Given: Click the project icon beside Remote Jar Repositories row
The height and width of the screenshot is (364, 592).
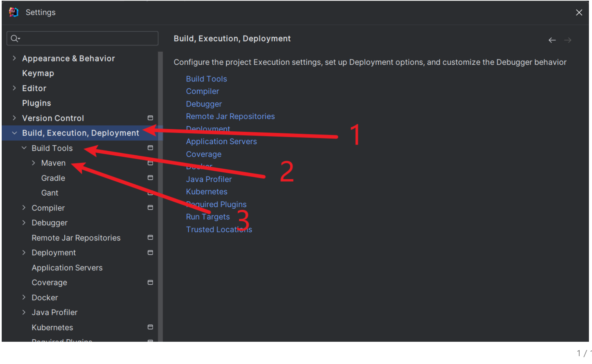Looking at the screenshot, I should click(x=150, y=237).
